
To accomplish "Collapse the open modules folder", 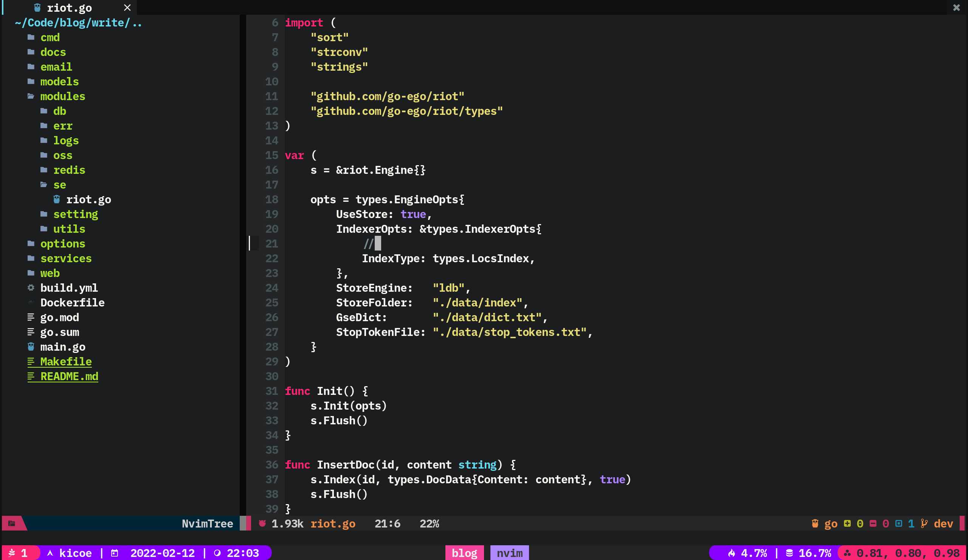I will click(62, 96).
